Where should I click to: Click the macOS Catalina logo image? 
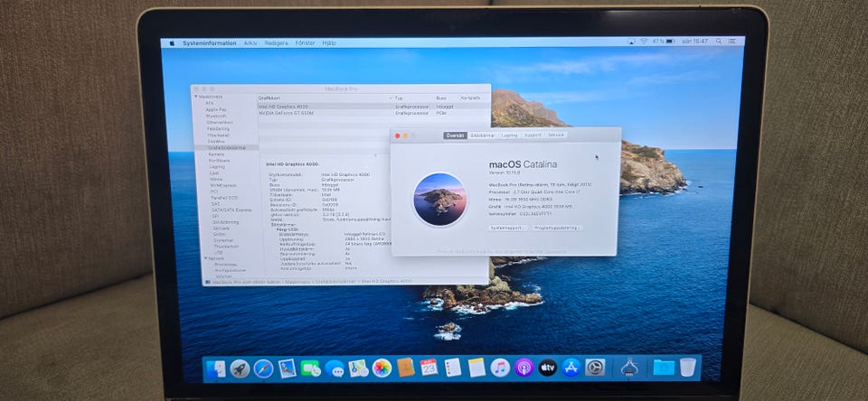440,199
